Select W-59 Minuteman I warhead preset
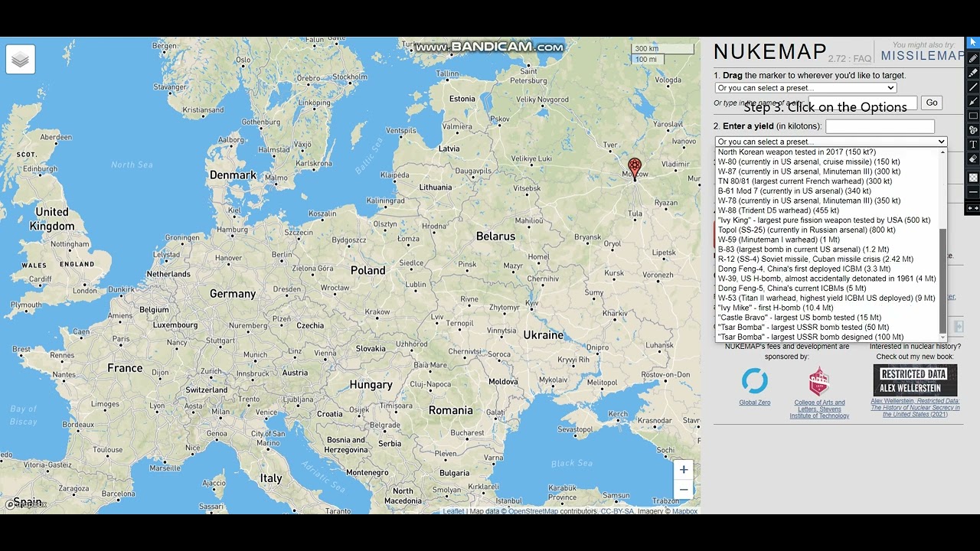This screenshot has height=551, width=980. coord(828,240)
